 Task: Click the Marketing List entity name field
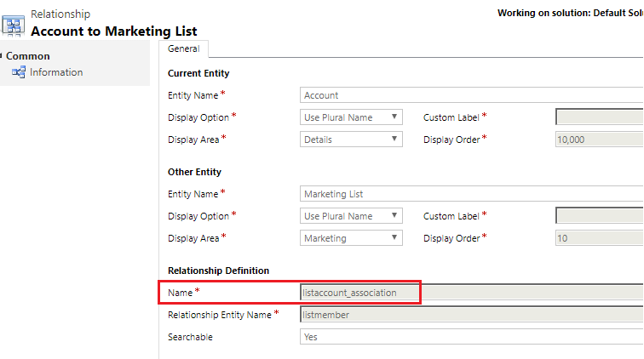point(472,194)
